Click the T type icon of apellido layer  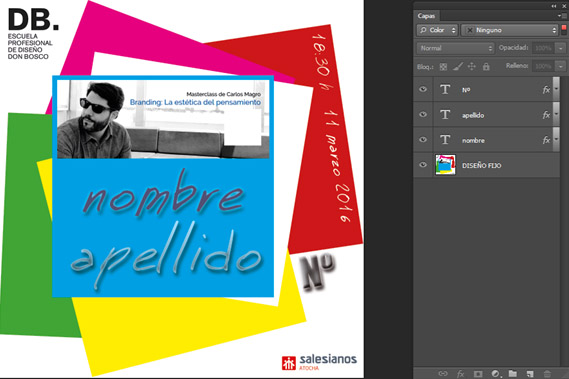pos(445,115)
